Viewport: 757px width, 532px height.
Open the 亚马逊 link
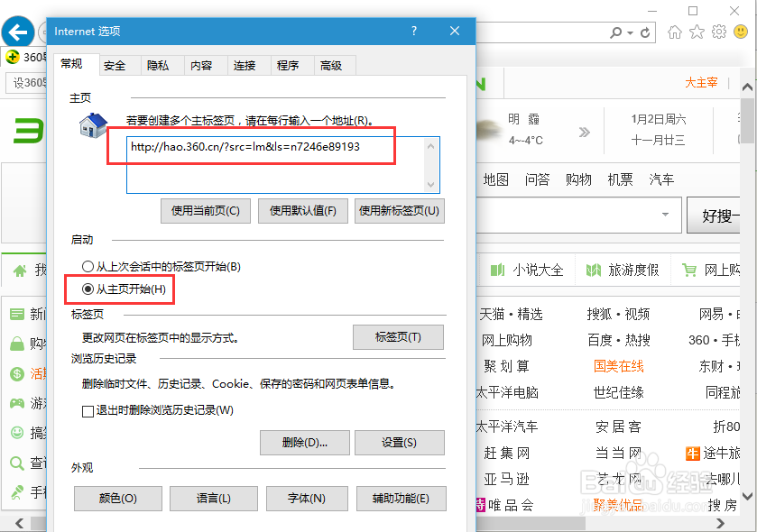coord(506,480)
